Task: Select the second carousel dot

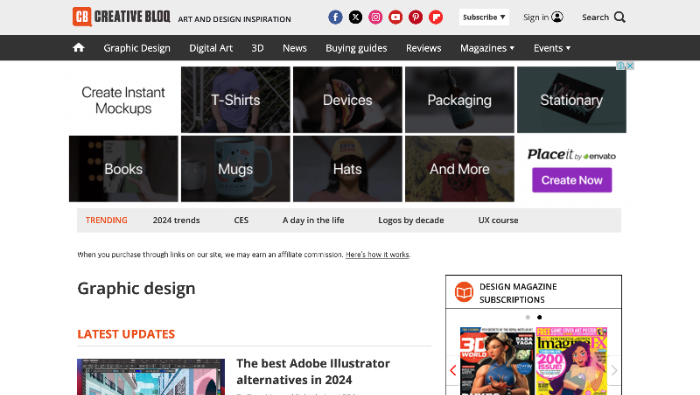Action: pos(539,317)
